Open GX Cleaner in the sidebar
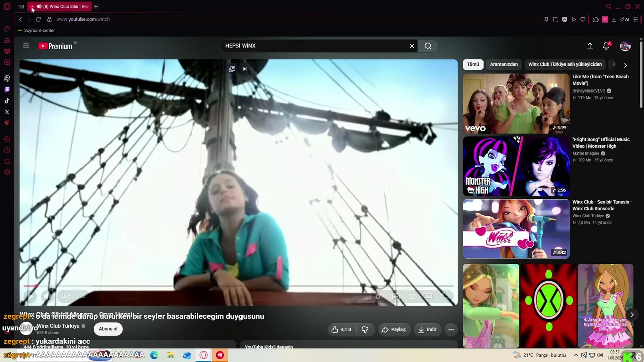 (x=7, y=40)
